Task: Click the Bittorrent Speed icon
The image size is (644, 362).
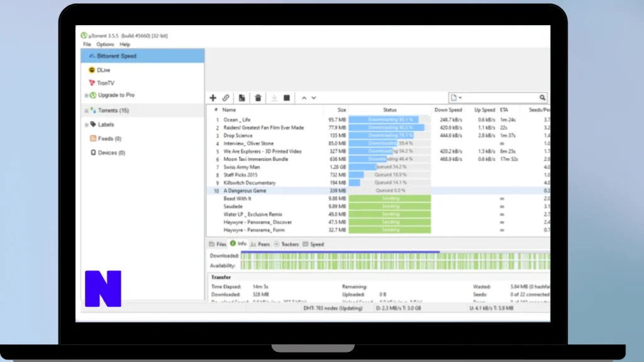Action: pos(92,56)
